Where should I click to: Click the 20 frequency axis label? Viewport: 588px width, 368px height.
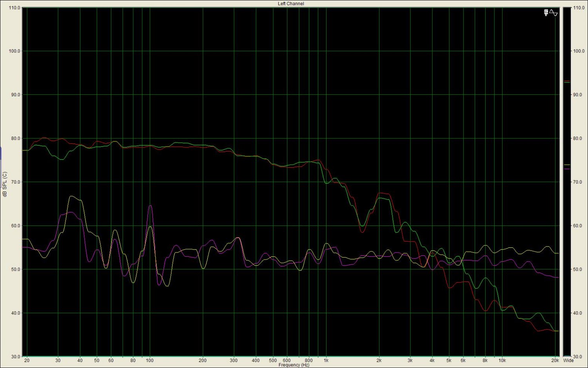[x=27, y=360]
